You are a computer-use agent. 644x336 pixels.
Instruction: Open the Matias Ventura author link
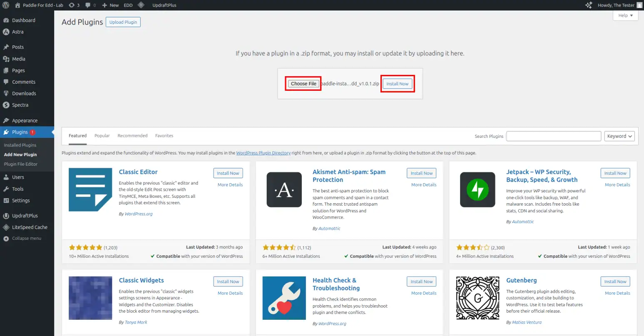point(527,322)
